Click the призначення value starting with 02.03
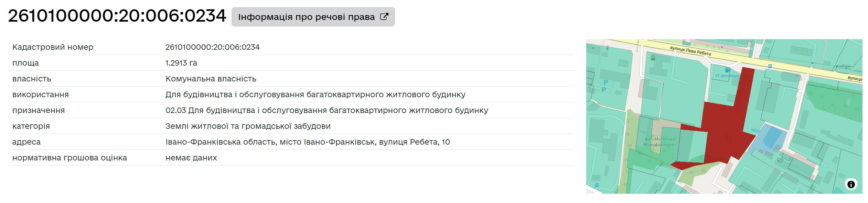 327,110
